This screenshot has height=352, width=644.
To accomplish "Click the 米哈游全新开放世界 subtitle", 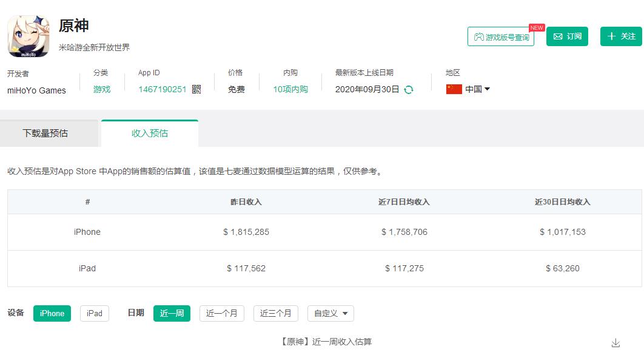I will point(94,47).
